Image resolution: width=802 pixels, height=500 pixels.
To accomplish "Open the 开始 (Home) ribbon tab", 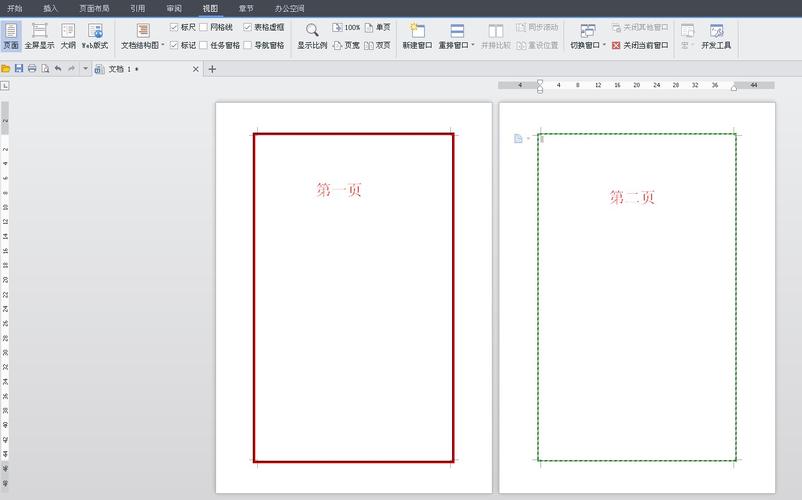I will pyautogui.click(x=15, y=8).
